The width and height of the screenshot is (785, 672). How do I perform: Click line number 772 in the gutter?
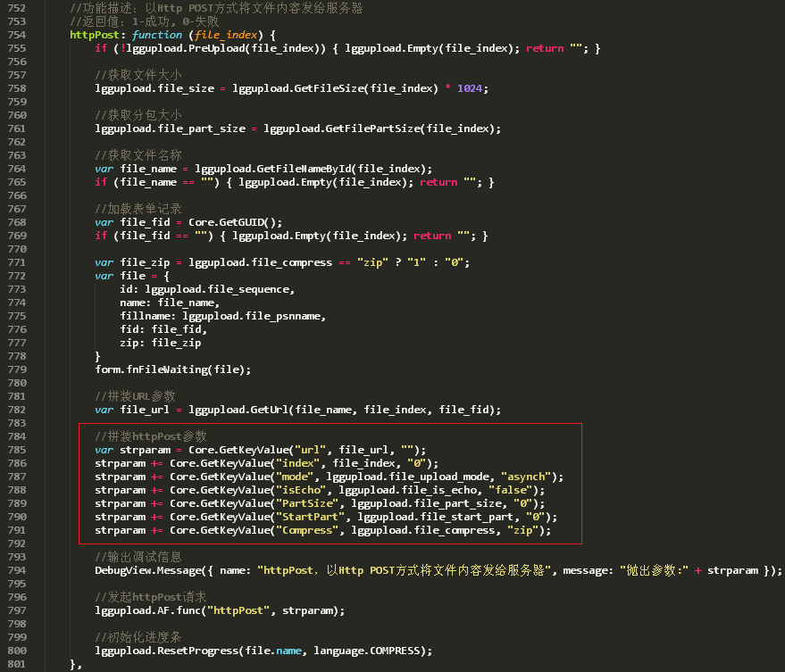point(16,276)
